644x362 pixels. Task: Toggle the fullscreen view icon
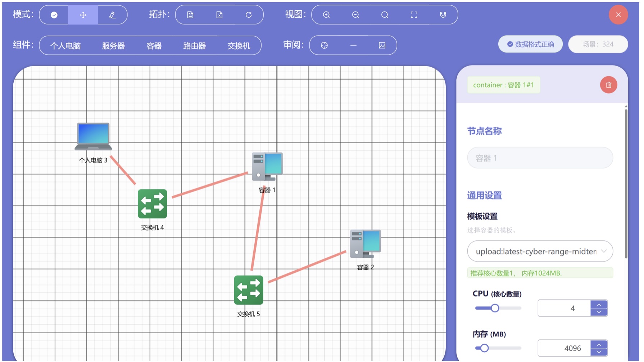coord(414,15)
